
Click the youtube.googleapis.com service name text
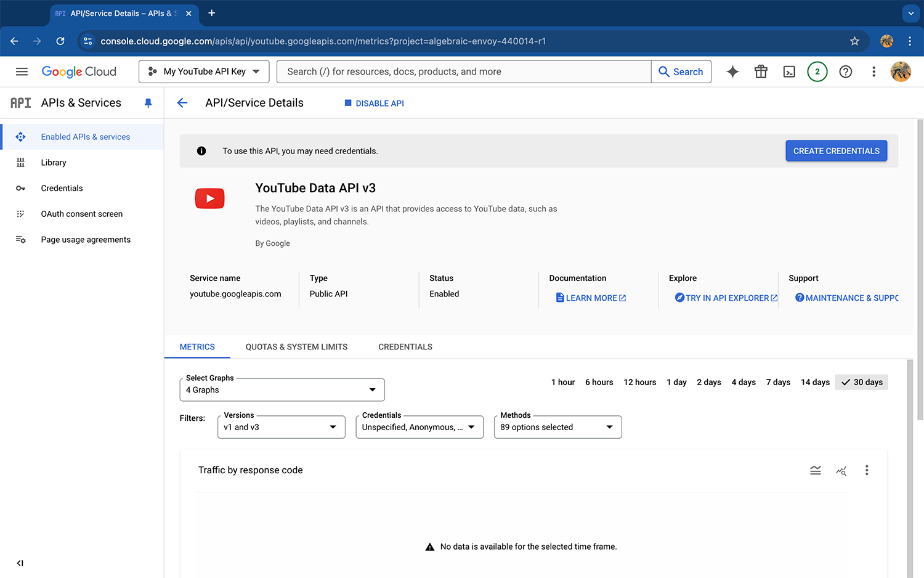tap(235, 294)
